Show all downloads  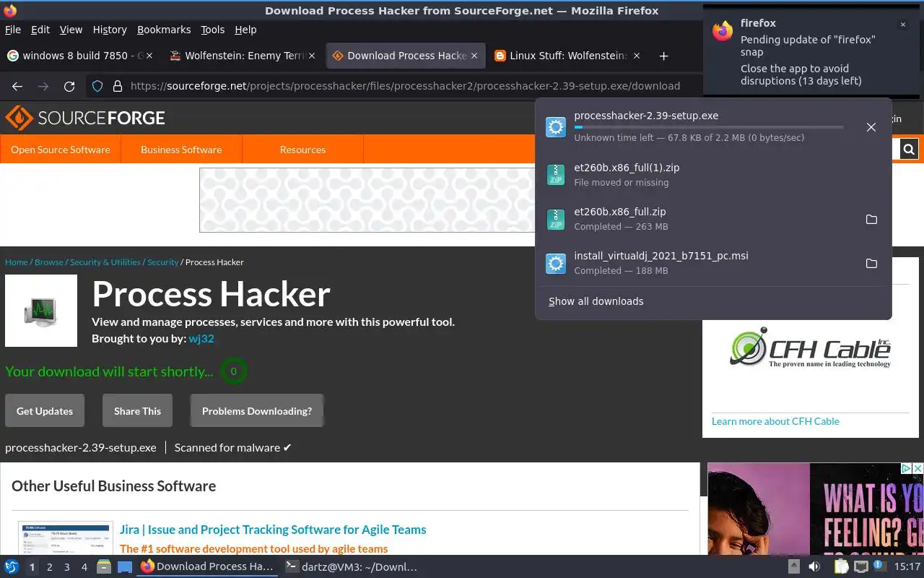coord(596,301)
